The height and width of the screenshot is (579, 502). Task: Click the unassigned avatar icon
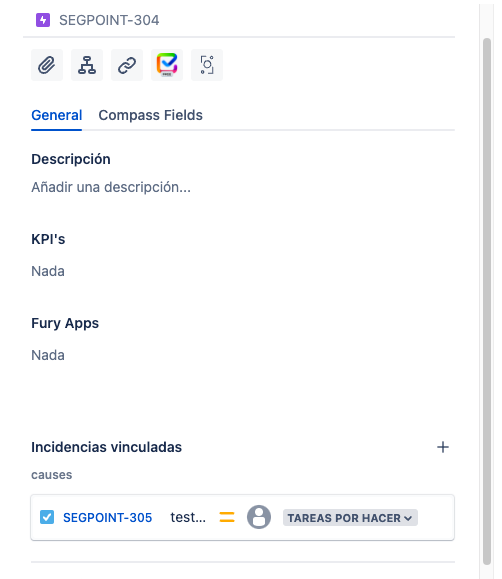point(259,517)
